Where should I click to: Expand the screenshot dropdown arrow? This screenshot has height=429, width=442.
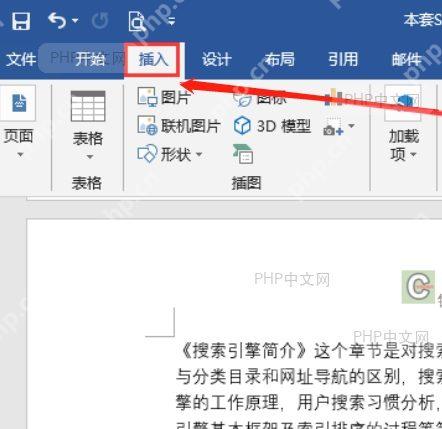pyautogui.click(x=351, y=126)
